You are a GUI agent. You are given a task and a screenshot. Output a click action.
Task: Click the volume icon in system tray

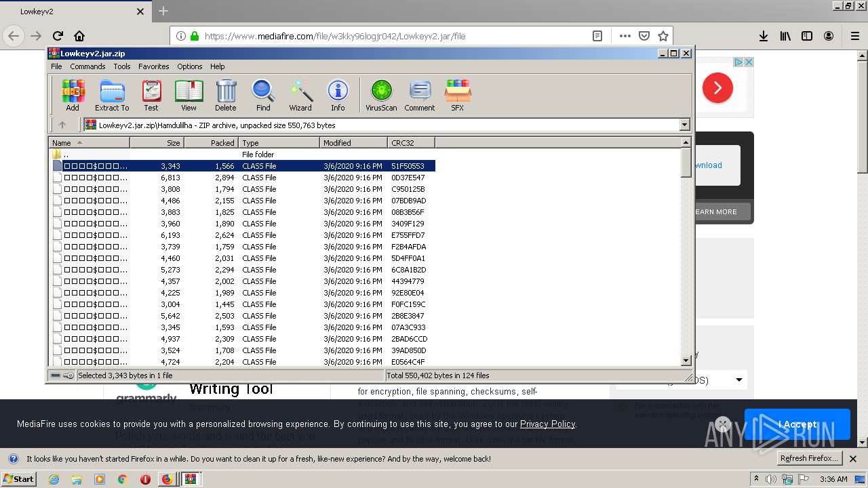coord(771,479)
